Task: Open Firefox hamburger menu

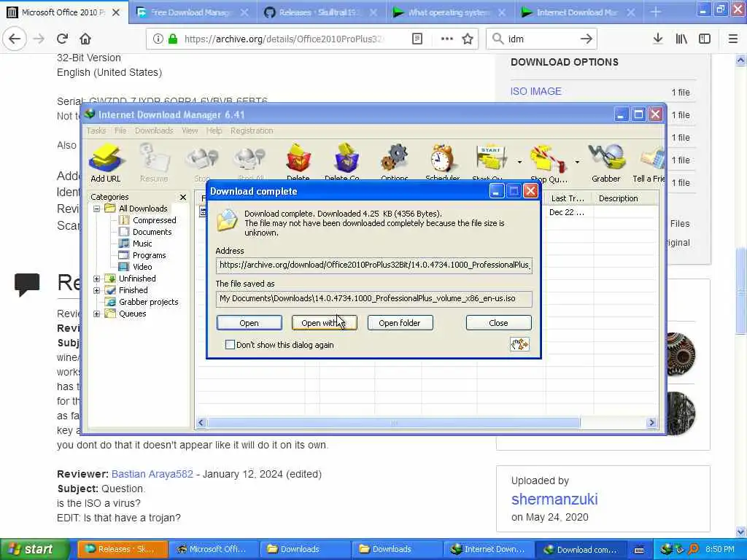Action: pos(733,39)
